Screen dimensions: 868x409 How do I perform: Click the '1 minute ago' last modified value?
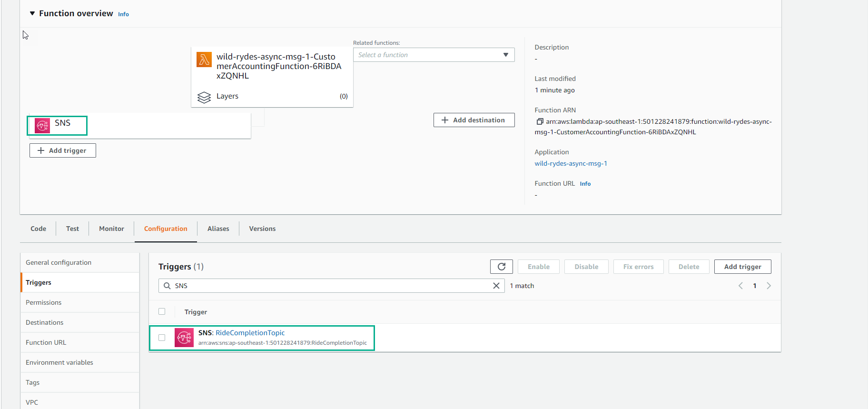555,90
